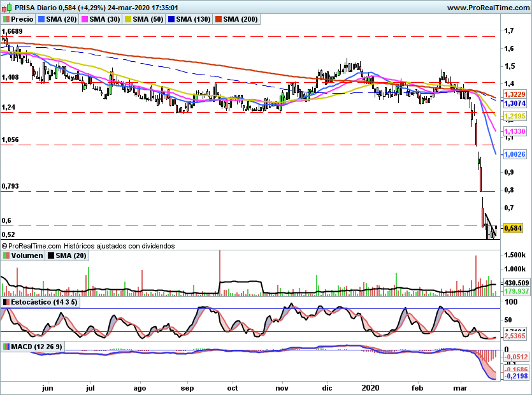This screenshot has height=395, width=532.
Task: Click the SMA 20 value tag 1,0026
Action: (x=514, y=155)
